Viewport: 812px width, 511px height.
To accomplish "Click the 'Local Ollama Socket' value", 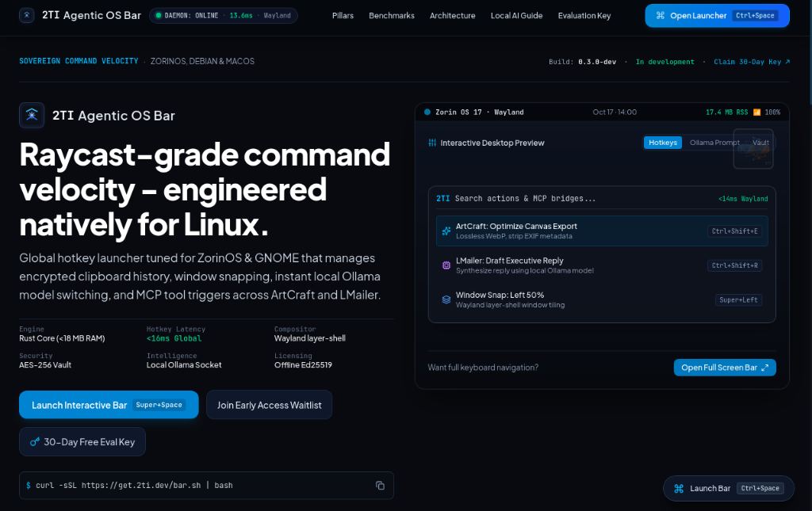I will pyautogui.click(x=184, y=364).
